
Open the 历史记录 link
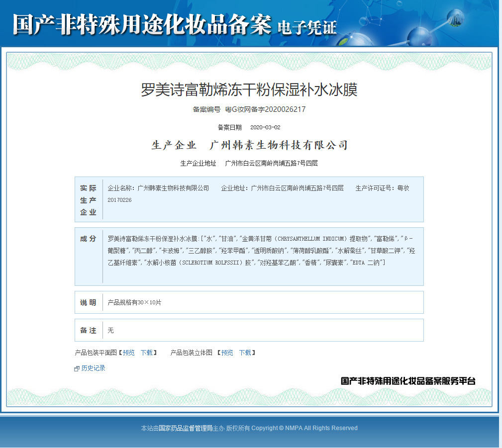pyautogui.click(x=93, y=368)
